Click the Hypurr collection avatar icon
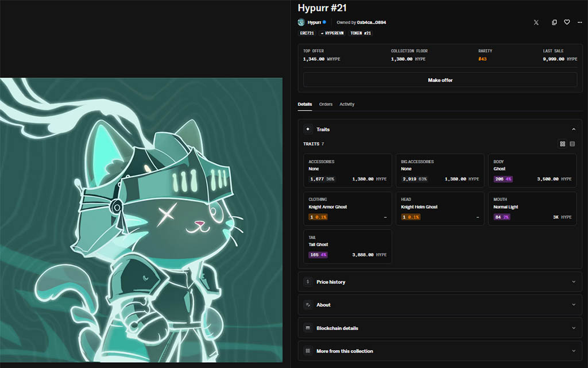The image size is (588, 368). [x=301, y=22]
